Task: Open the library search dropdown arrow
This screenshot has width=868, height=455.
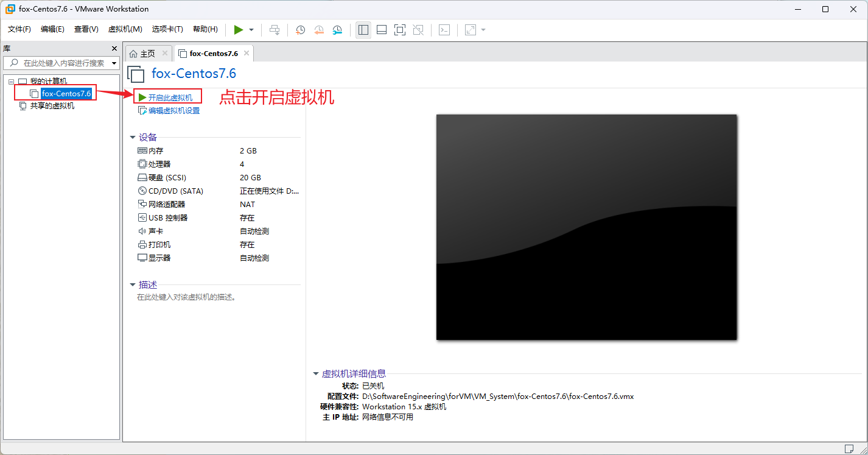Action: point(114,63)
